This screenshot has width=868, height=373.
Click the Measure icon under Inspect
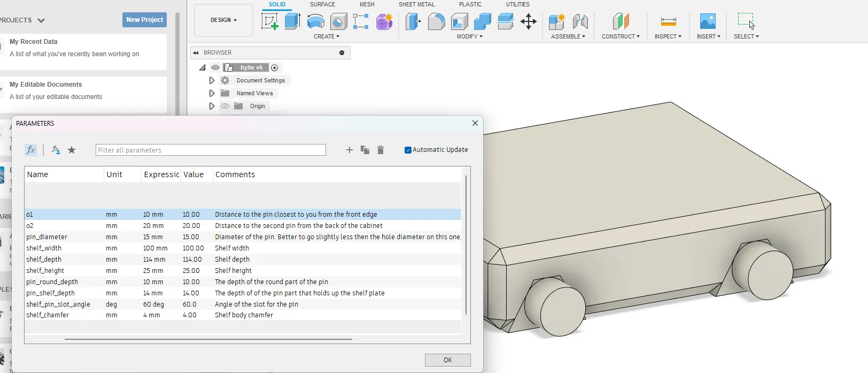point(668,21)
